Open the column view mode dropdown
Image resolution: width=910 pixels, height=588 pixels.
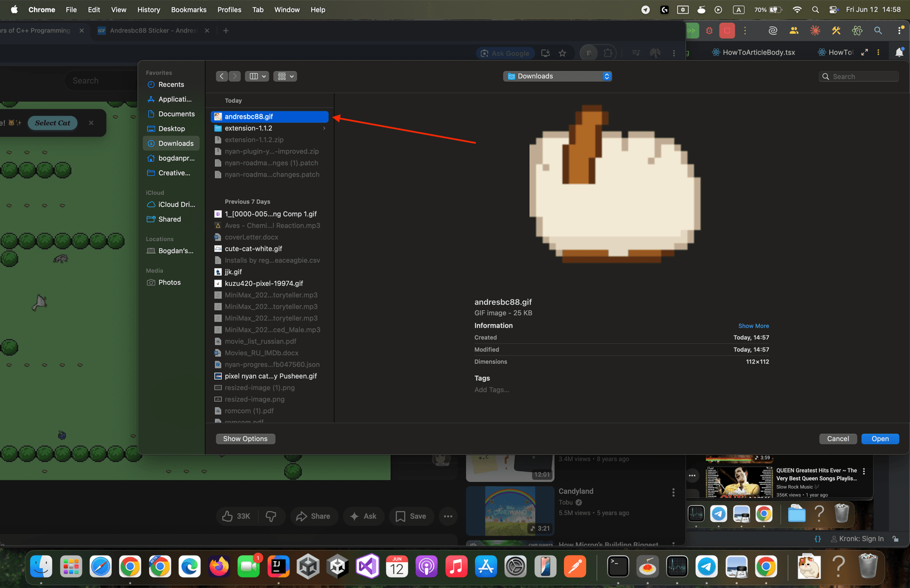(x=257, y=76)
